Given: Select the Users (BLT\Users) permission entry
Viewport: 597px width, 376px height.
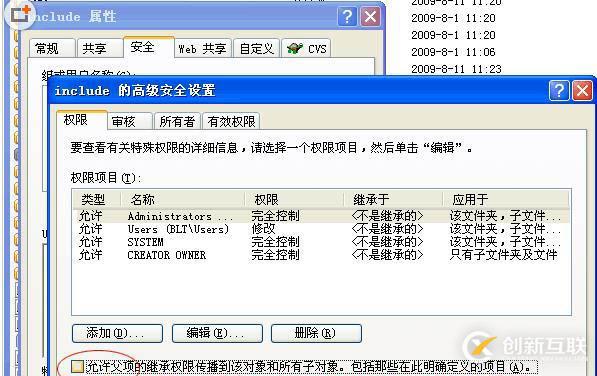Looking at the screenshot, I should [321, 229].
